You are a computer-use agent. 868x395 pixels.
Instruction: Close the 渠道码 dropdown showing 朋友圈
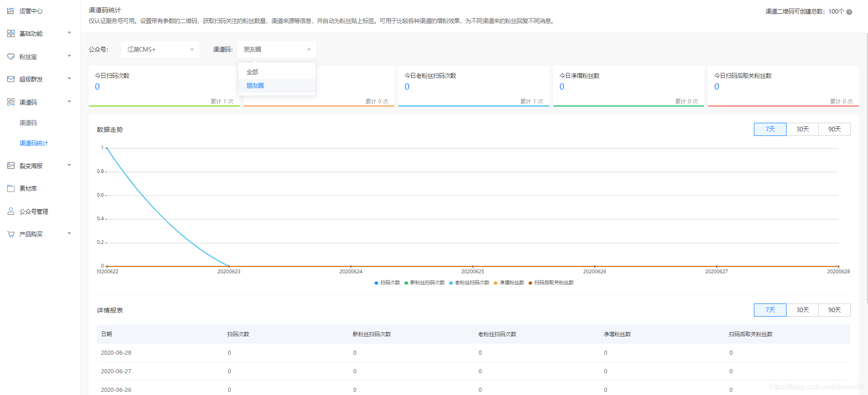point(277,49)
